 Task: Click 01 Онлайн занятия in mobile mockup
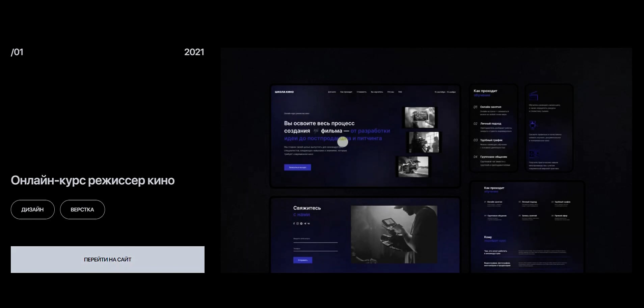(487, 107)
